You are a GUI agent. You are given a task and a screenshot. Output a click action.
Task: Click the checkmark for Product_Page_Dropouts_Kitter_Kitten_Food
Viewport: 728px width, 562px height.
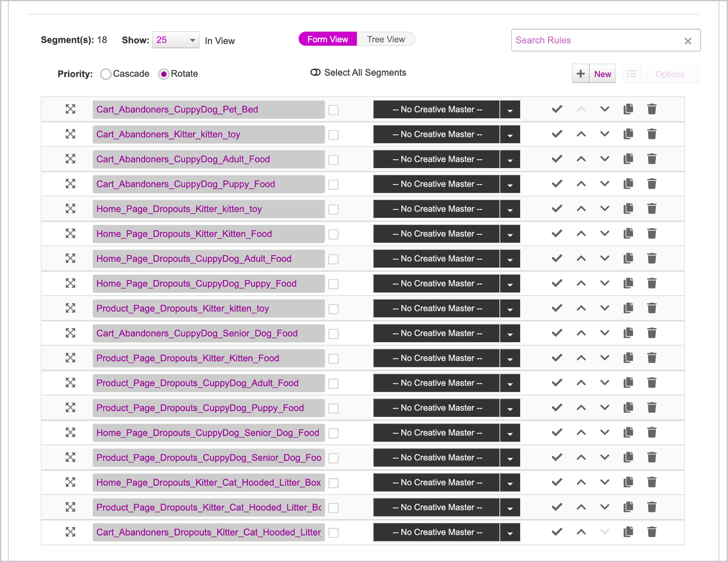pyautogui.click(x=557, y=358)
